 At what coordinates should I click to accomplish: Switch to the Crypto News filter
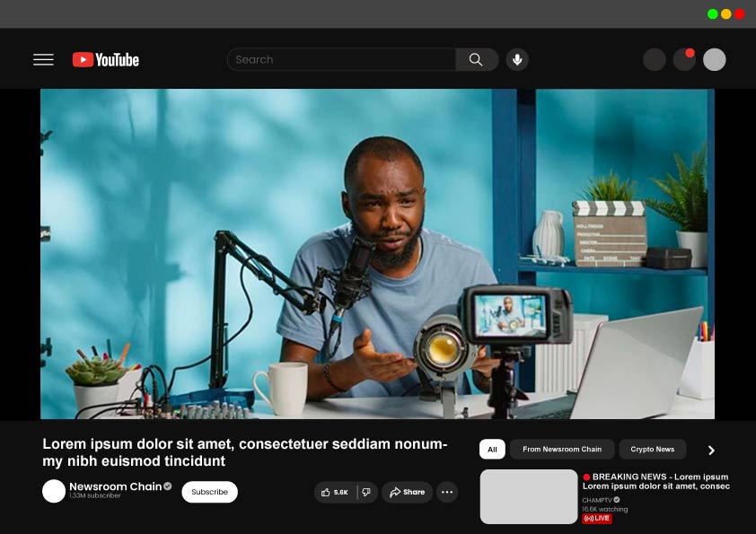653,449
